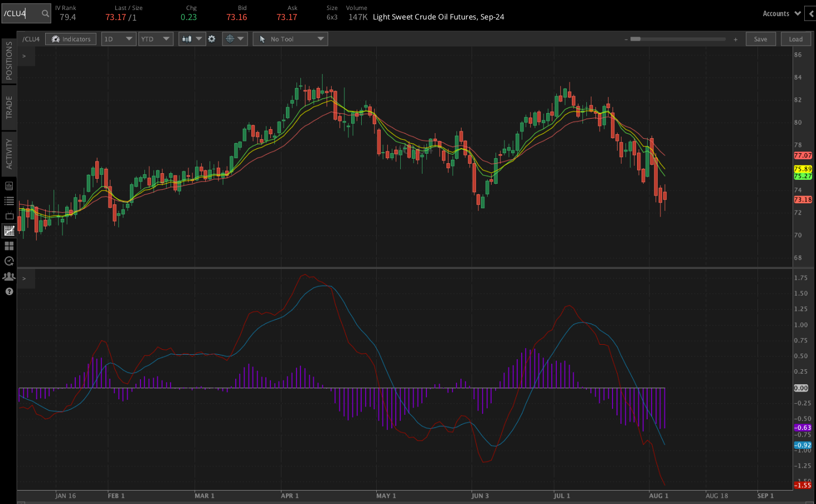The width and height of the screenshot is (816, 504).
Task: Click the clock history icon in sidebar
Action: pyautogui.click(x=9, y=261)
